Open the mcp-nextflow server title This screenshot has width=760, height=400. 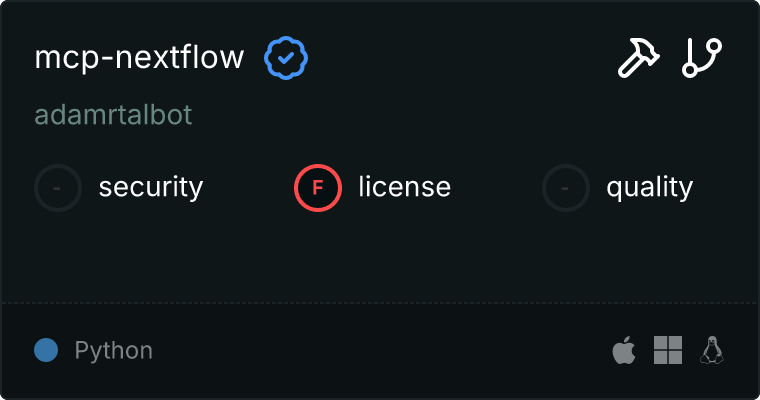pos(139,58)
